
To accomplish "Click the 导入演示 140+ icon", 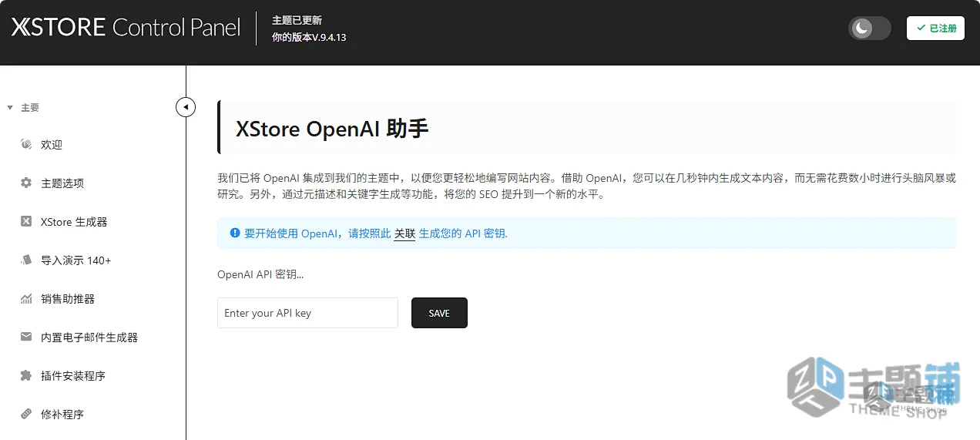I will [x=26, y=260].
